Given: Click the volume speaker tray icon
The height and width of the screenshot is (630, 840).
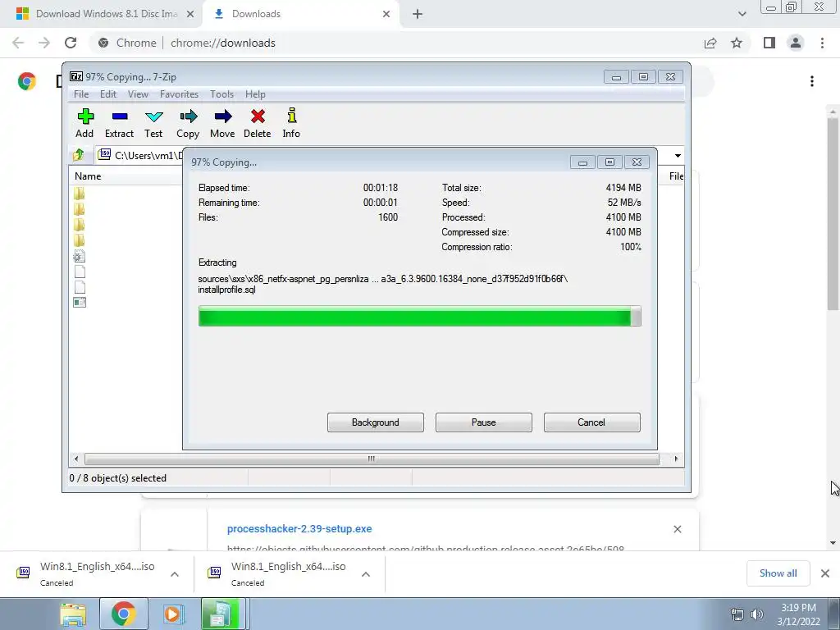Looking at the screenshot, I should click(x=757, y=614).
